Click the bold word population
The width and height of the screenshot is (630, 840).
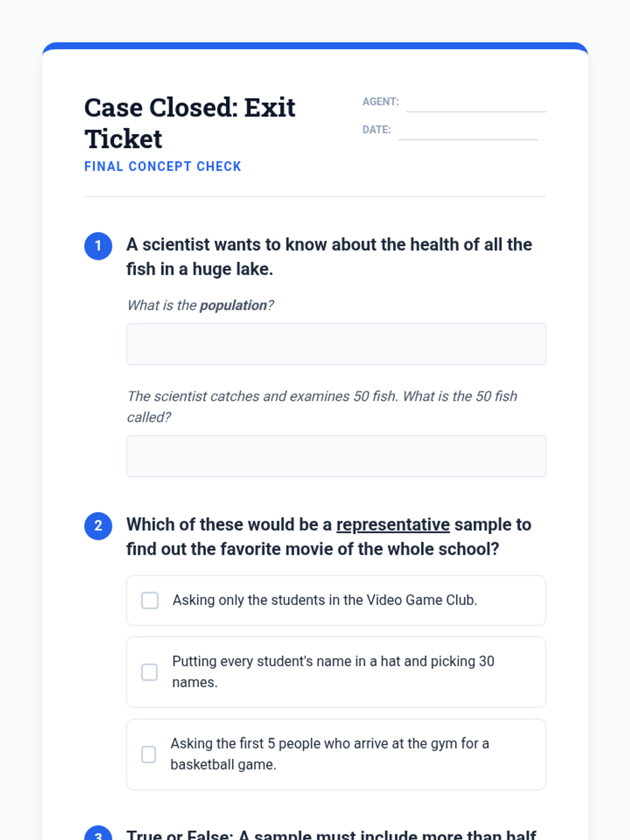(234, 306)
